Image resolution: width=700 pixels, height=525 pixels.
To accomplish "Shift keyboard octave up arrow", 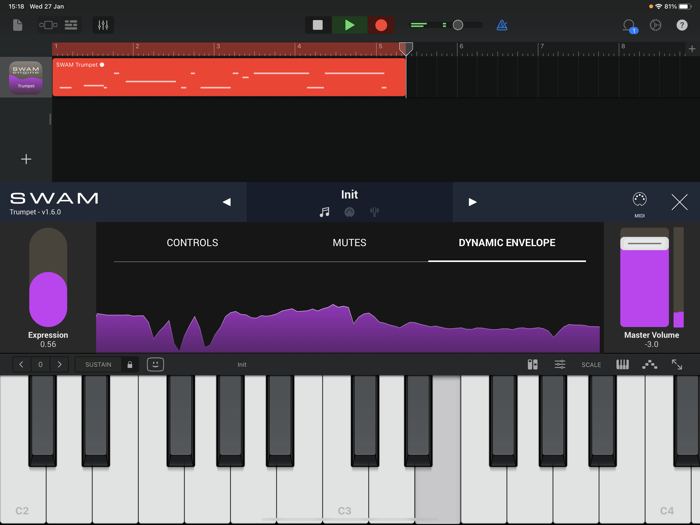I will pos(59,364).
